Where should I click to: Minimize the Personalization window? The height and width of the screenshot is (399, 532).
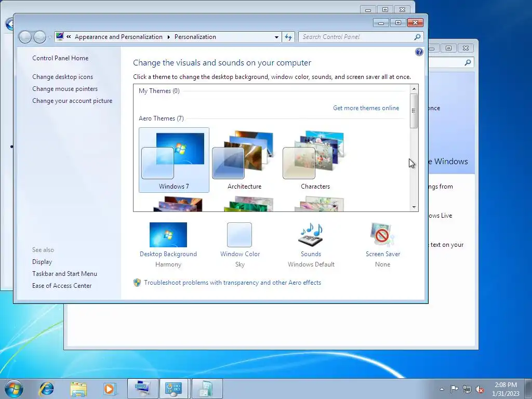point(381,23)
